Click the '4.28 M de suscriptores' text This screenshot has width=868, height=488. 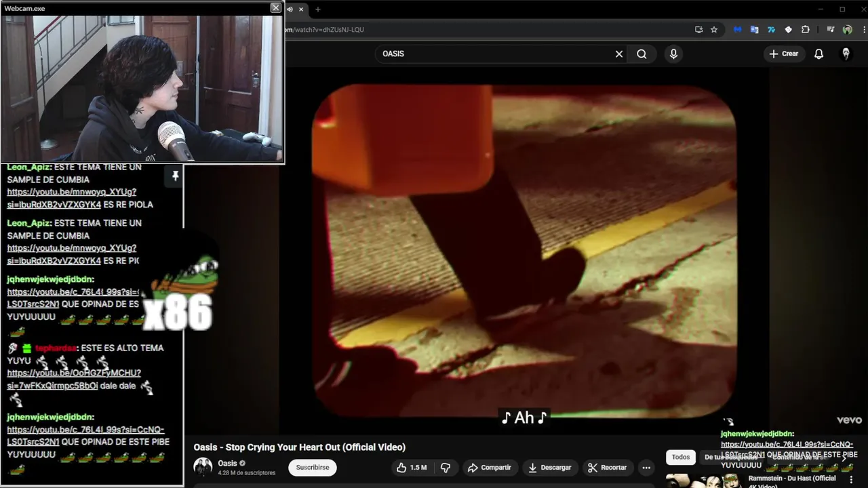(246, 473)
